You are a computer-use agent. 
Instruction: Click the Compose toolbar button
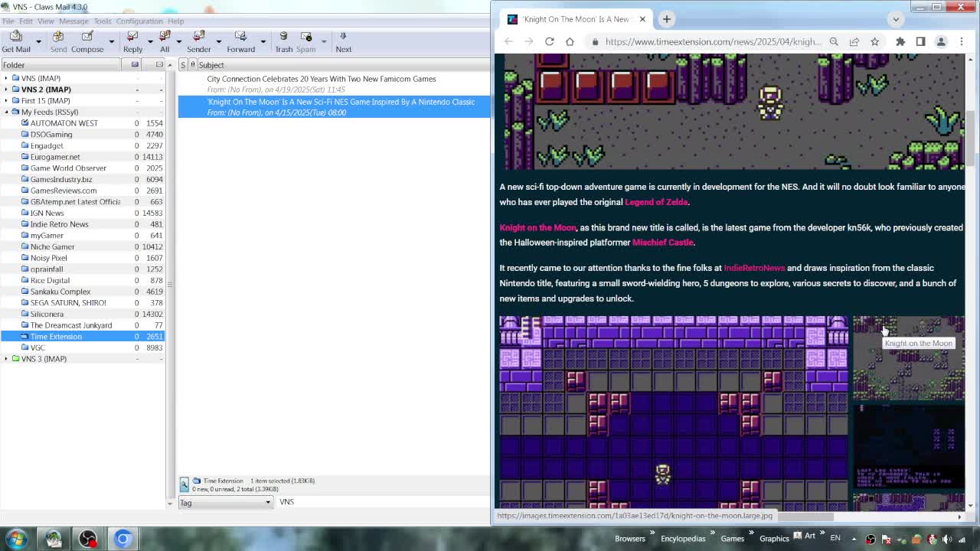pos(87,42)
